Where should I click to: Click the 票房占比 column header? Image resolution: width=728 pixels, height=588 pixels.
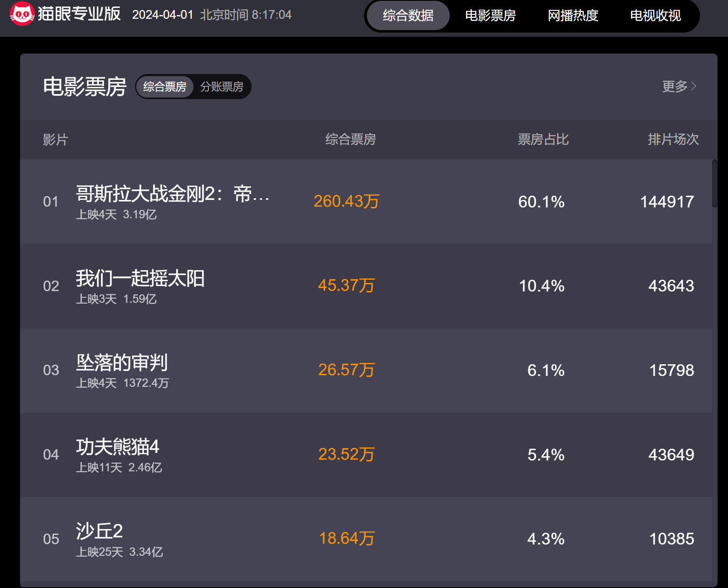[x=543, y=139]
